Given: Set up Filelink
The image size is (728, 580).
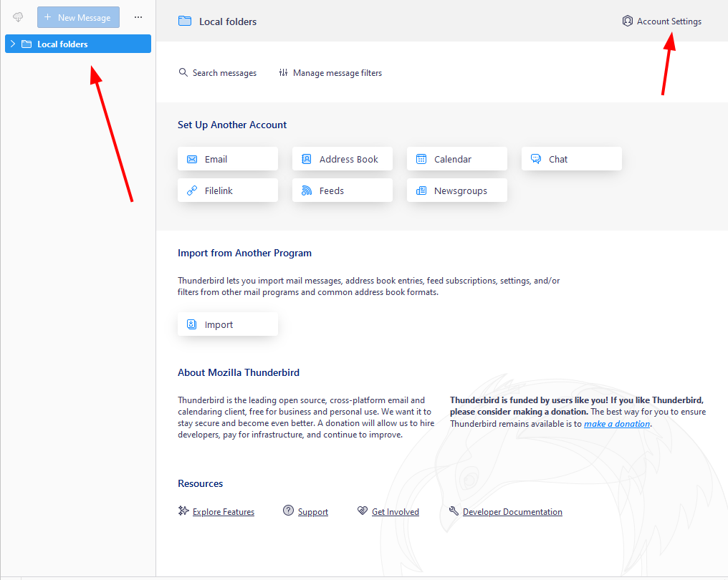Looking at the screenshot, I should (227, 190).
